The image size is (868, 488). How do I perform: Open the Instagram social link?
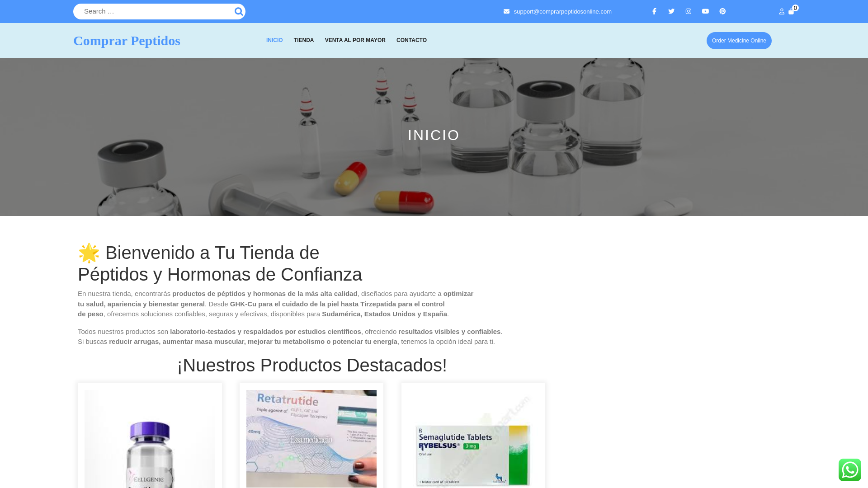tap(689, 11)
